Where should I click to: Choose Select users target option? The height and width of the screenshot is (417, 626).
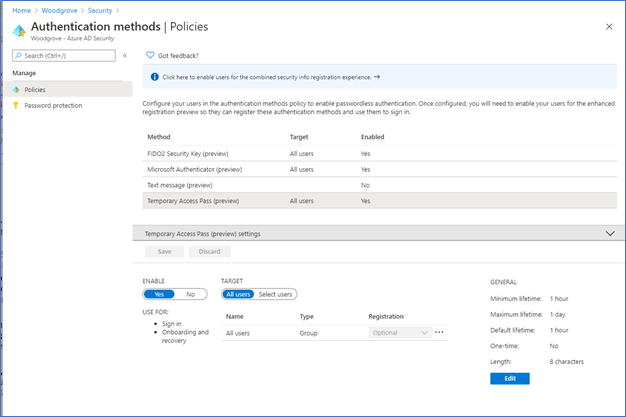click(275, 294)
